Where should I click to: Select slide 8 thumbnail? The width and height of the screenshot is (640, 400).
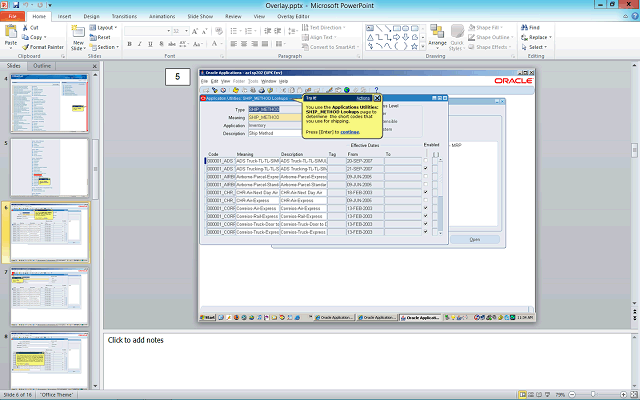(49, 361)
